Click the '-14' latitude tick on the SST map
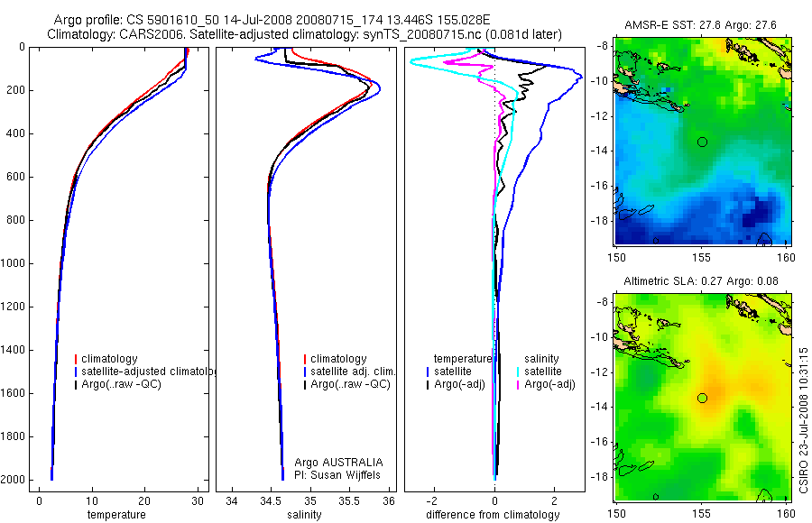Image resolution: width=812 pixels, height=523 pixels. [x=599, y=151]
